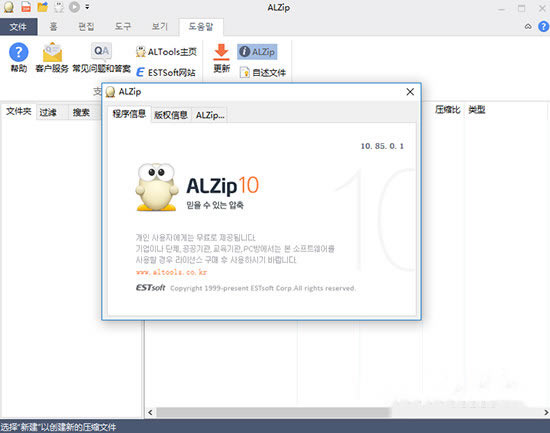Switch to the 보기 ribbon tab

click(x=160, y=27)
